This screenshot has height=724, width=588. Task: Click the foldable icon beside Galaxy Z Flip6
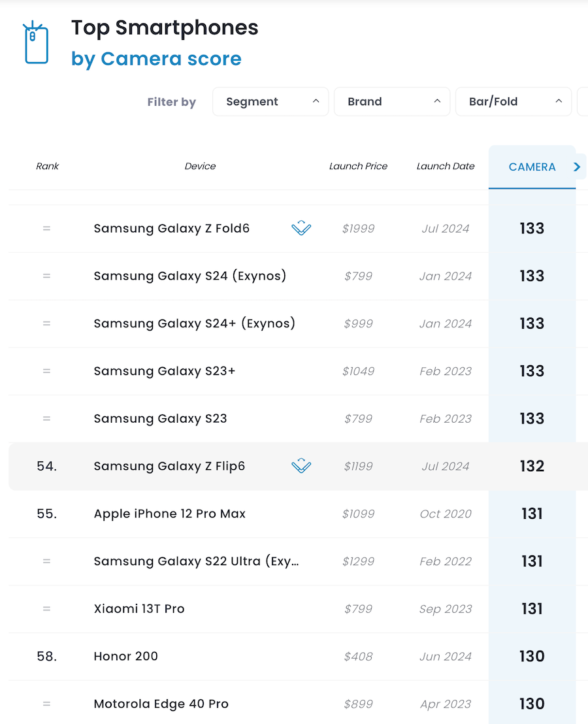tap(301, 466)
